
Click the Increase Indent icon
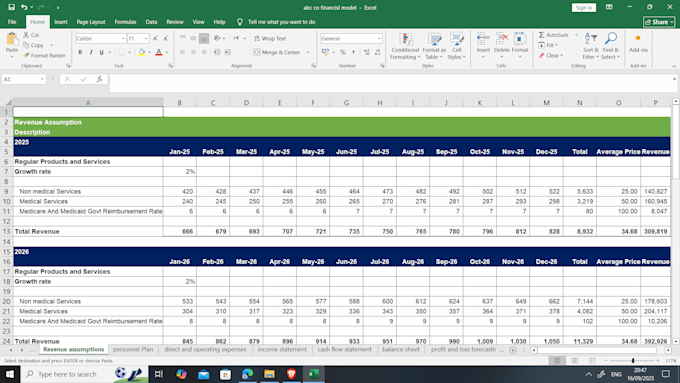point(227,52)
